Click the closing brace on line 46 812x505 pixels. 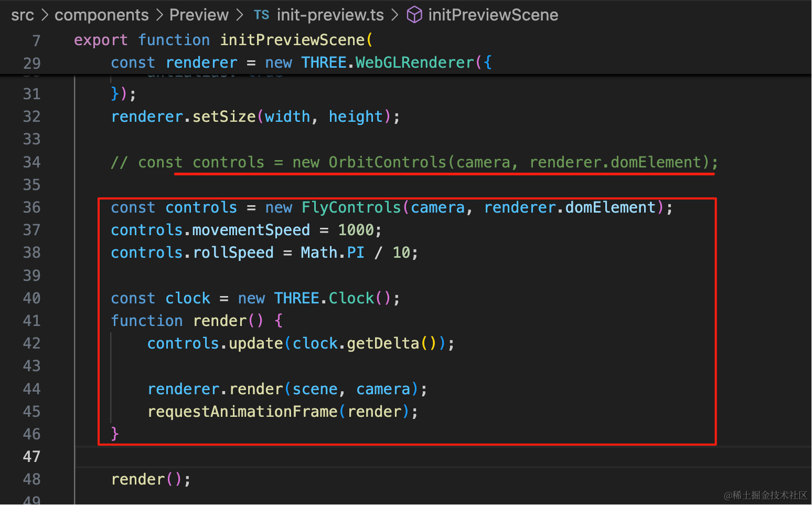[x=115, y=434]
